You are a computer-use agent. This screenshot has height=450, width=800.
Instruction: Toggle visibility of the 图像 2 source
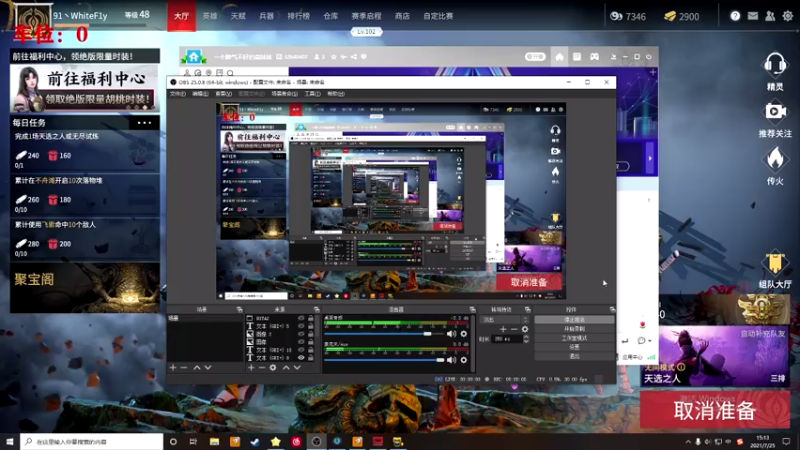301,334
